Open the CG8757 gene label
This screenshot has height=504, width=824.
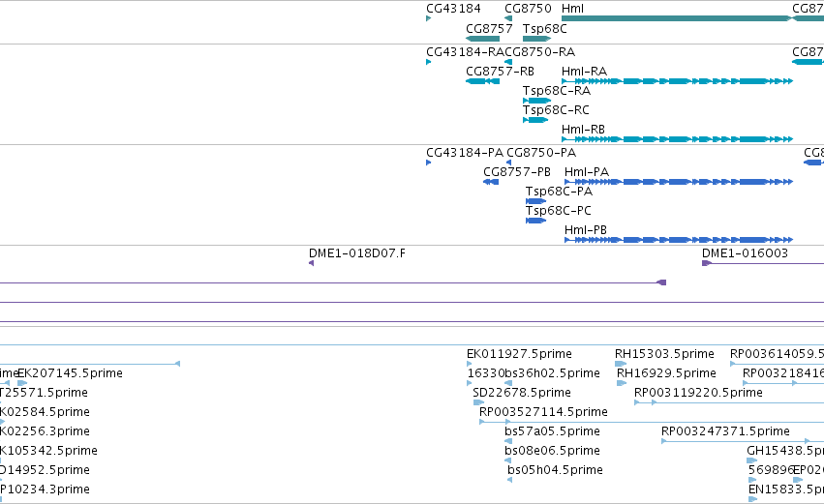489,28
